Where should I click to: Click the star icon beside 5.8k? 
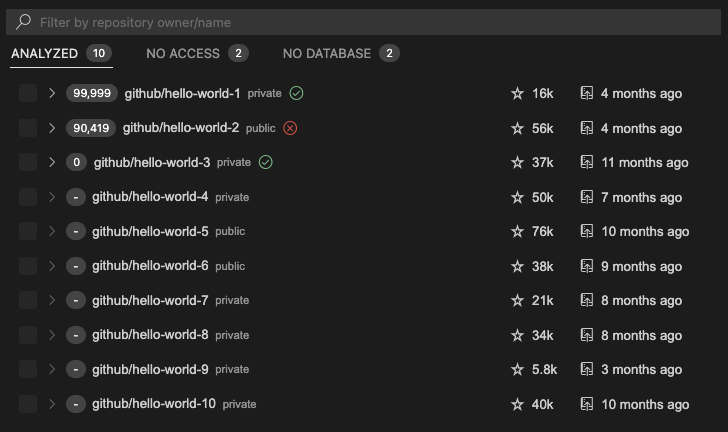tap(517, 369)
